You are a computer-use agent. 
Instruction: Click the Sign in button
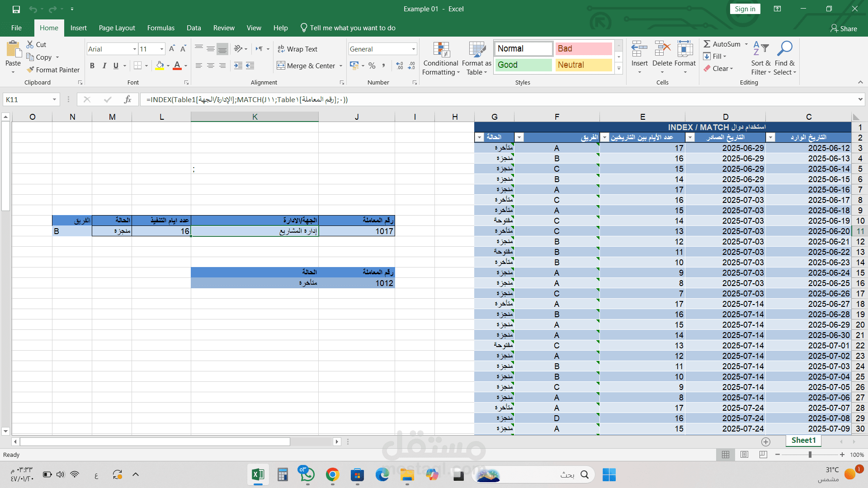pyautogui.click(x=745, y=9)
